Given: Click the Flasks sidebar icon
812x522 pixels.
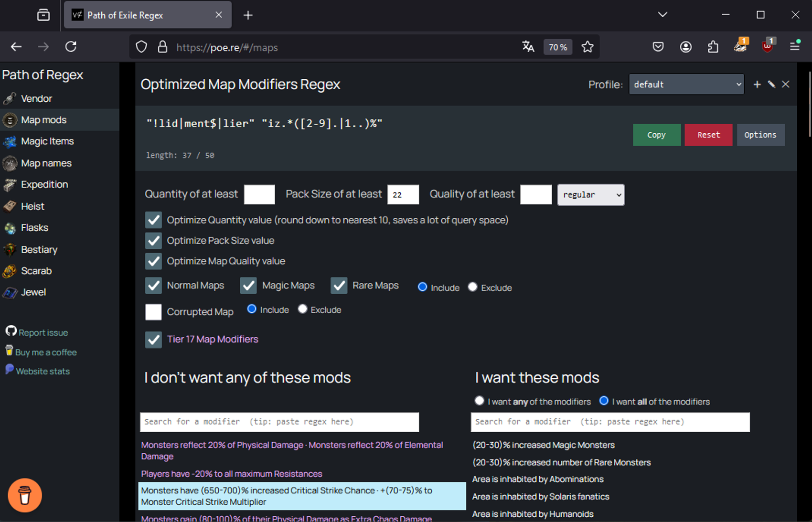Looking at the screenshot, I should pos(10,228).
